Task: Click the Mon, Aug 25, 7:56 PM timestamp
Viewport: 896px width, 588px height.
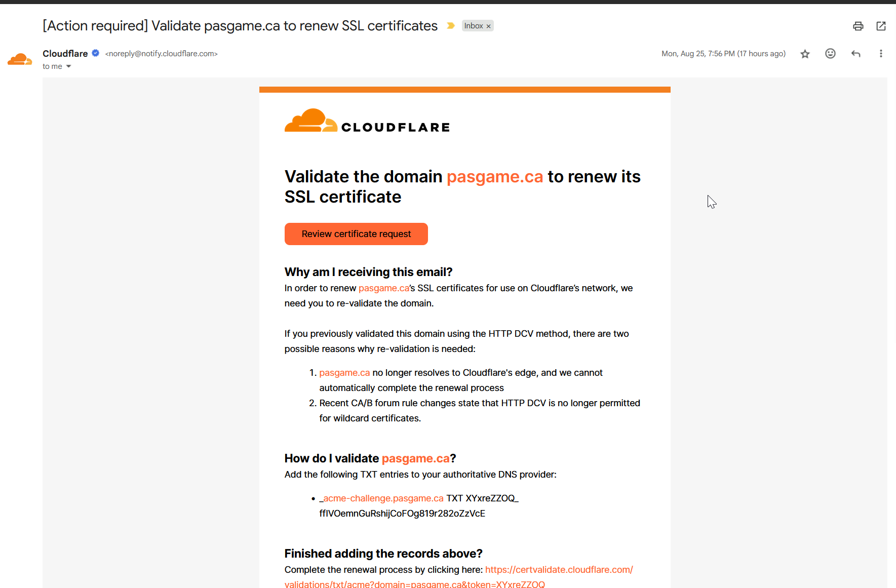Action: click(723, 54)
